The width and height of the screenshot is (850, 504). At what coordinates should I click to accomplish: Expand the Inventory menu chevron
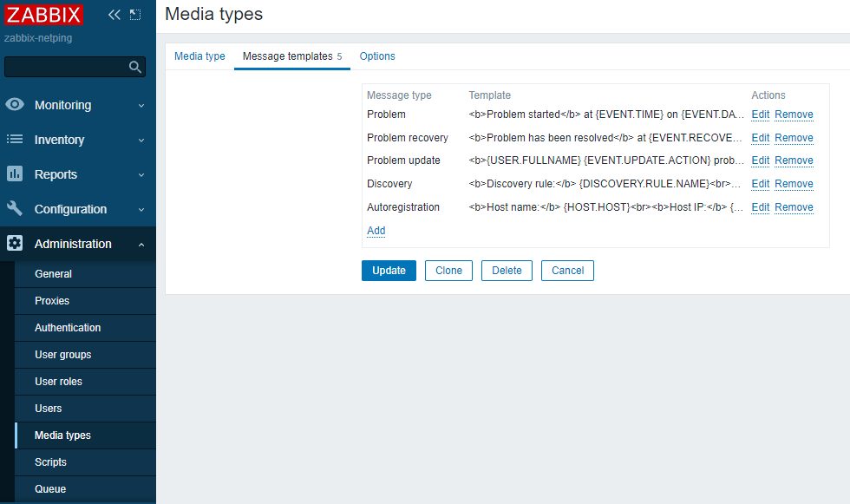[x=141, y=141]
